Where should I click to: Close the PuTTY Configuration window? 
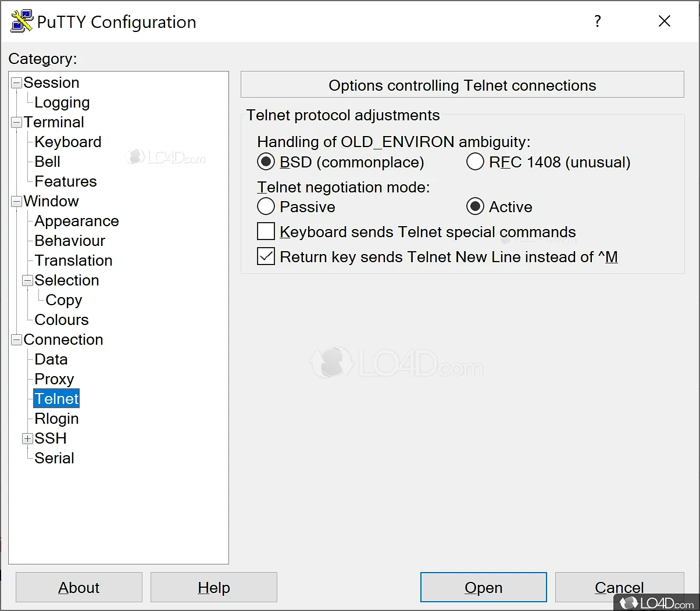(665, 22)
